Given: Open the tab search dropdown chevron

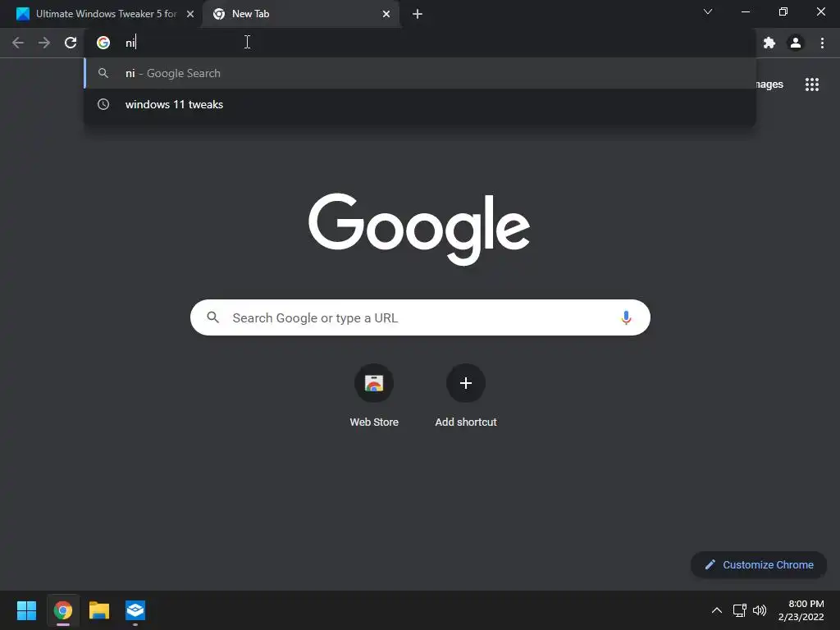Looking at the screenshot, I should coord(708,11).
